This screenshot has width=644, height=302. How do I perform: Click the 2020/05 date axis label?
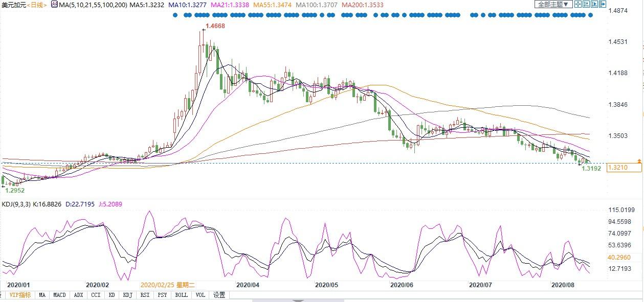pos(326,285)
